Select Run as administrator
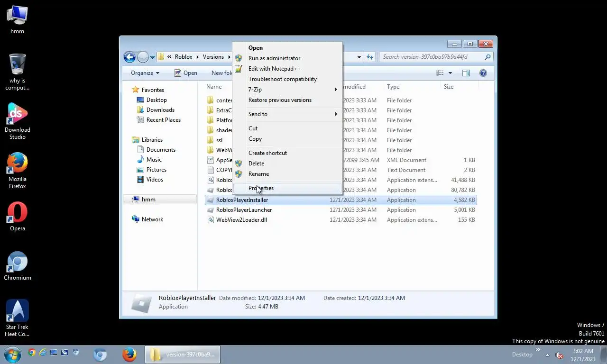Viewport: 607px width, 364px height. (x=287, y=58)
